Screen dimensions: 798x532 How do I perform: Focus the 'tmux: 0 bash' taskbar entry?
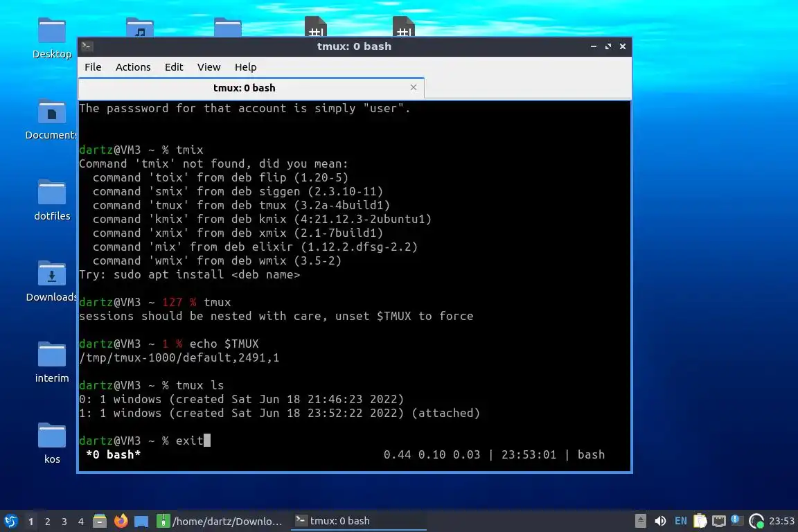pos(358,521)
